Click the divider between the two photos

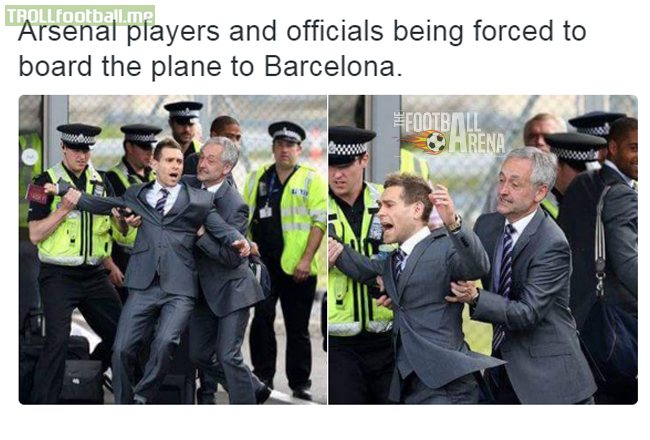[x=327, y=250]
